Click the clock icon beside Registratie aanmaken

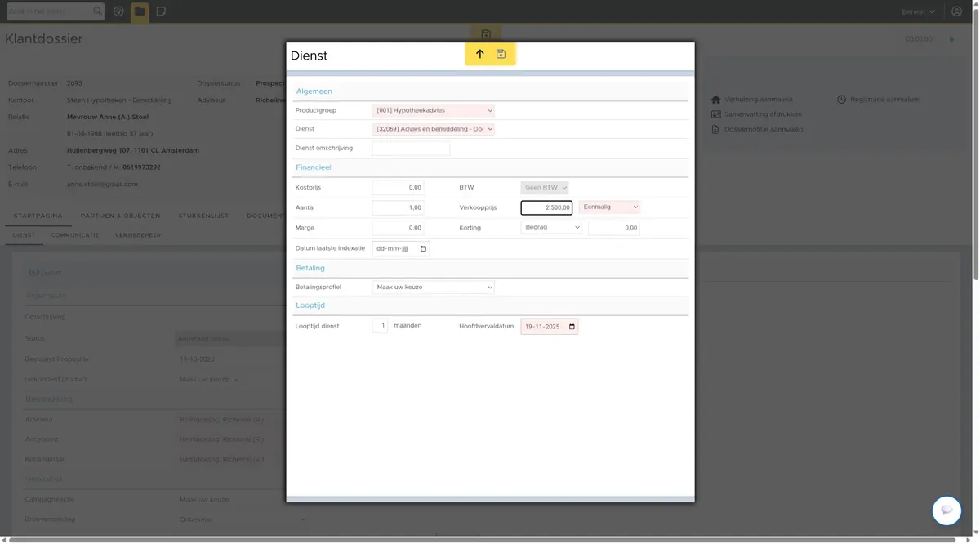click(842, 100)
